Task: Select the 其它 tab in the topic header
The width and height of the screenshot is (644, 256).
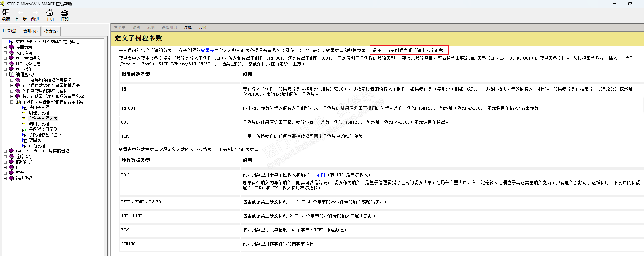Action: (202, 27)
